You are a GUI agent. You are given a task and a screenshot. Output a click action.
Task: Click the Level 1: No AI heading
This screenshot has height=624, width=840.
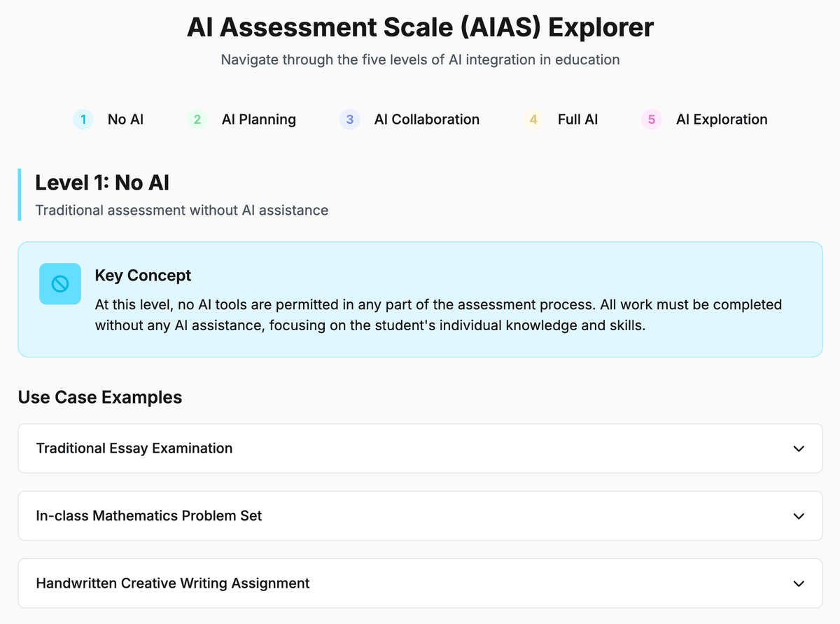102,183
